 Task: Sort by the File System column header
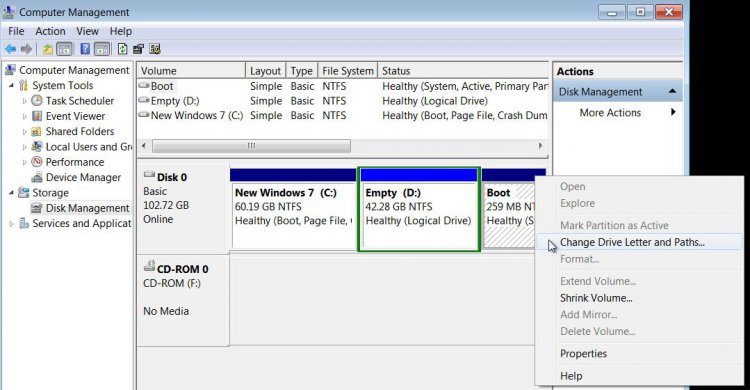coord(348,71)
